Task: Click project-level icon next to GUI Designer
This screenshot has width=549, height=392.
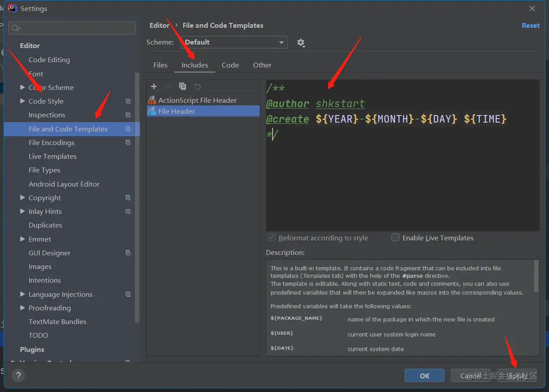Action: [x=128, y=253]
